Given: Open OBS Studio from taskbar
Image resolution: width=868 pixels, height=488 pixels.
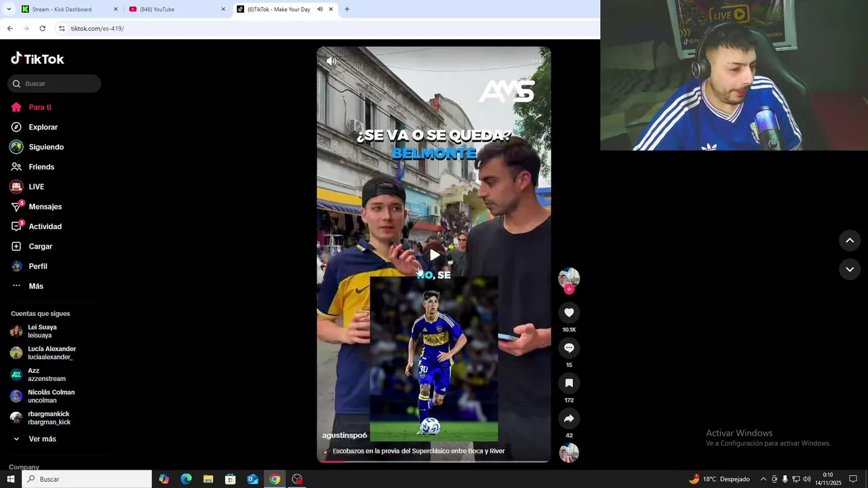Looking at the screenshot, I should pos(297,479).
